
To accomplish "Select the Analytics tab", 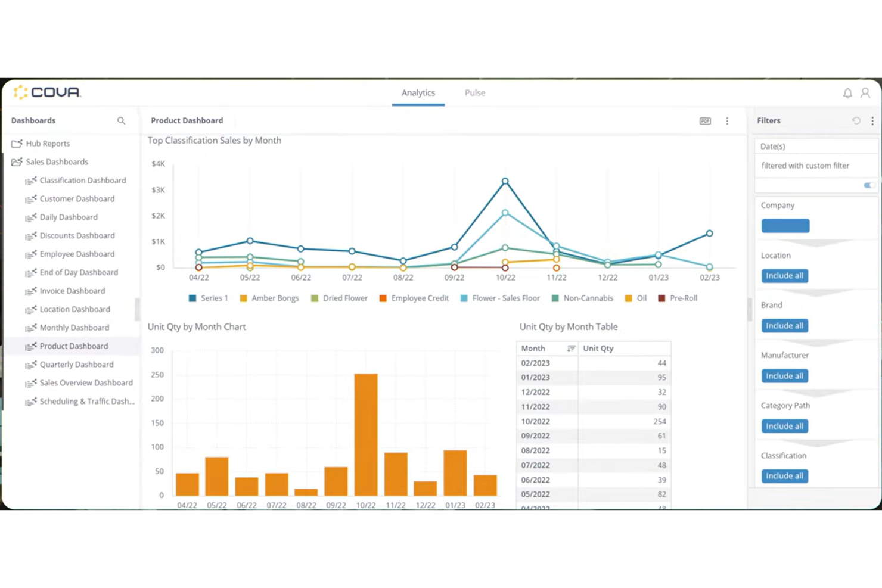I will (418, 93).
